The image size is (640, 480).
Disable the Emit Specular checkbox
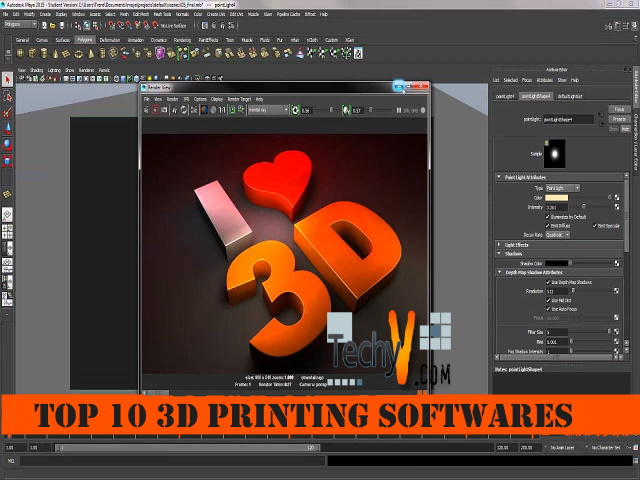tap(597, 225)
